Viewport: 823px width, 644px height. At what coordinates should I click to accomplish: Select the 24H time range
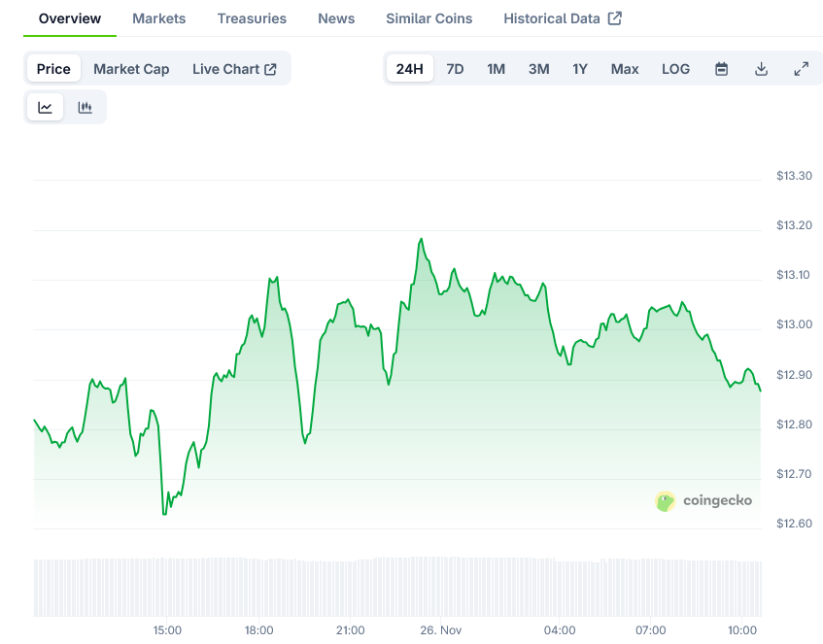410,69
